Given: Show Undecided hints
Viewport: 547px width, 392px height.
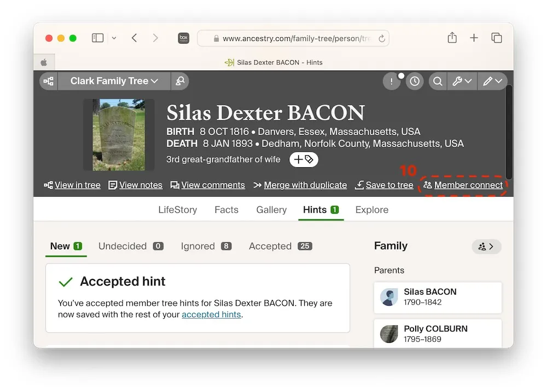Looking at the screenshot, I should tap(131, 247).
